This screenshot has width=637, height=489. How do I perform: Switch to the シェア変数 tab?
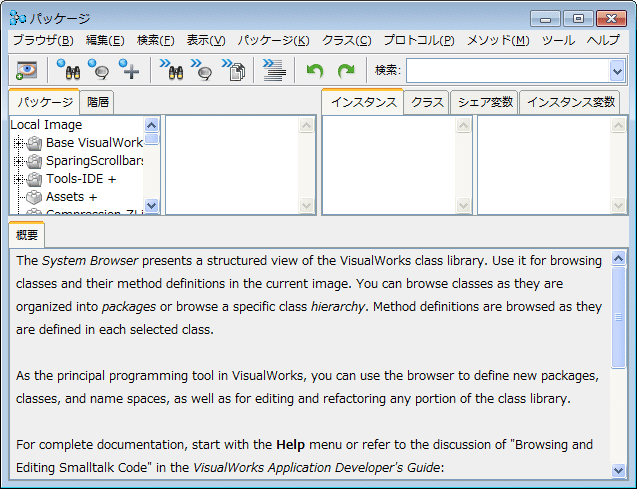pos(485,102)
